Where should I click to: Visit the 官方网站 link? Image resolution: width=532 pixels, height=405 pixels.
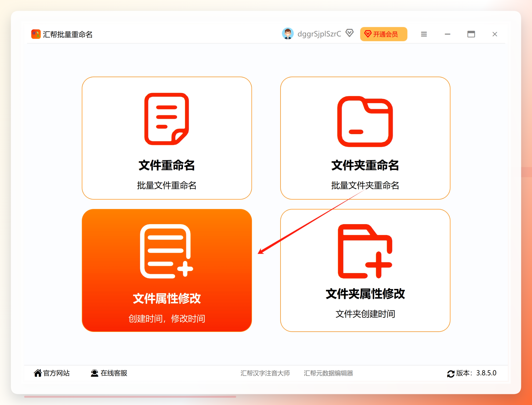click(x=56, y=373)
